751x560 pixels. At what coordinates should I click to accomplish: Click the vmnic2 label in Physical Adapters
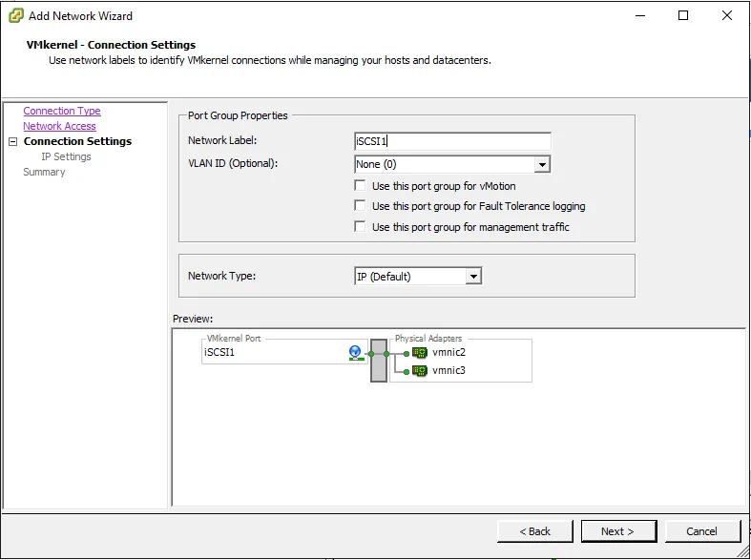(x=449, y=352)
